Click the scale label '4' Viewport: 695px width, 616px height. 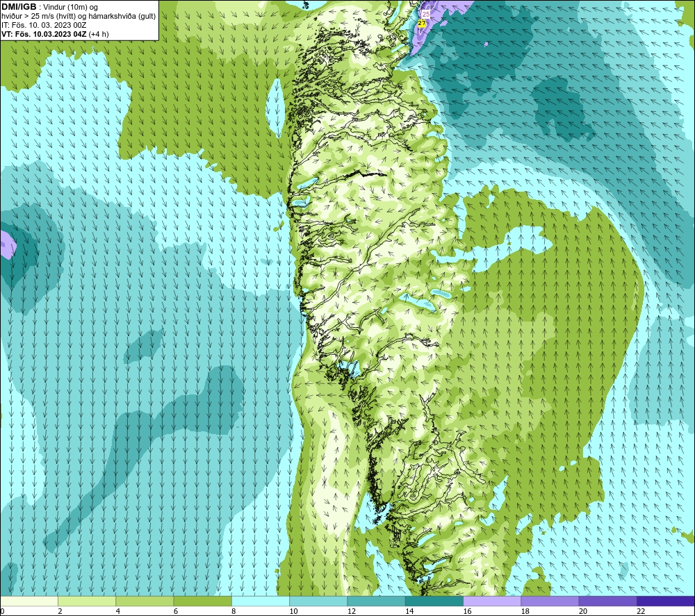(x=118, y=611)
